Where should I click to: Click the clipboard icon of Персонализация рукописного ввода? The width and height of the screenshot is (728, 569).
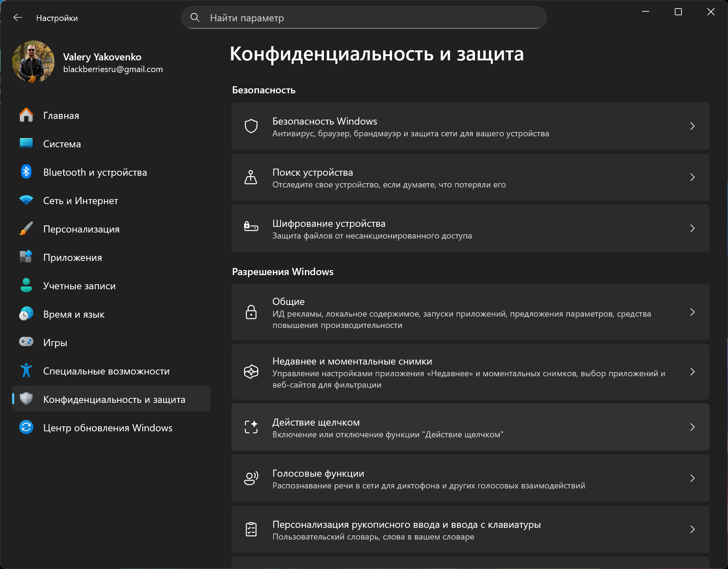coord(251,529)
